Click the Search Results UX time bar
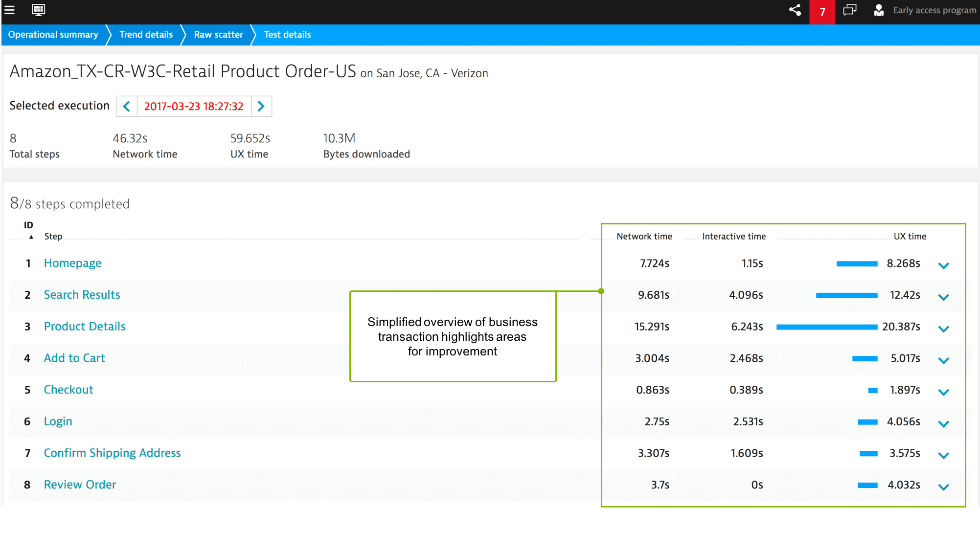Viewport: 980px width, 550px height. [846, 295]
